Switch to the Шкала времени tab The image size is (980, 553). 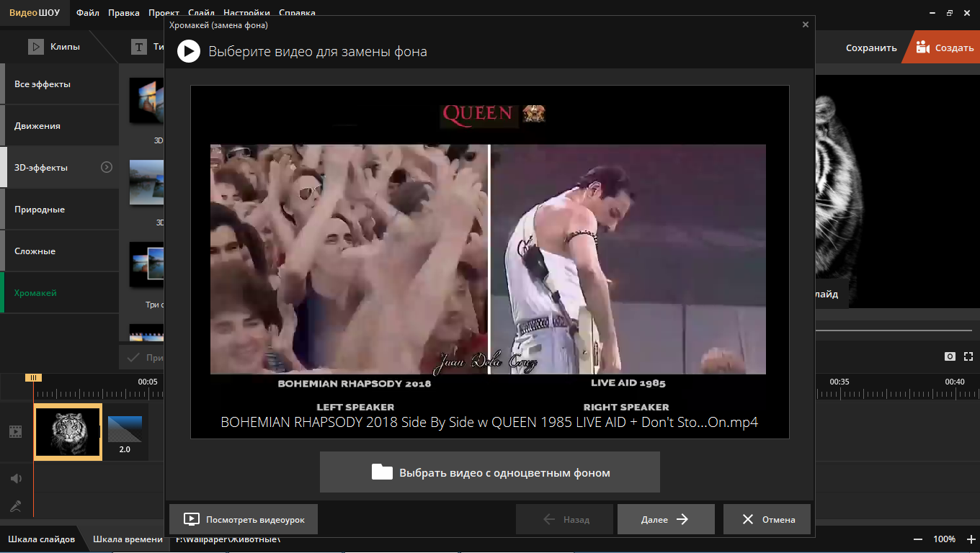[x=128, y=539]
